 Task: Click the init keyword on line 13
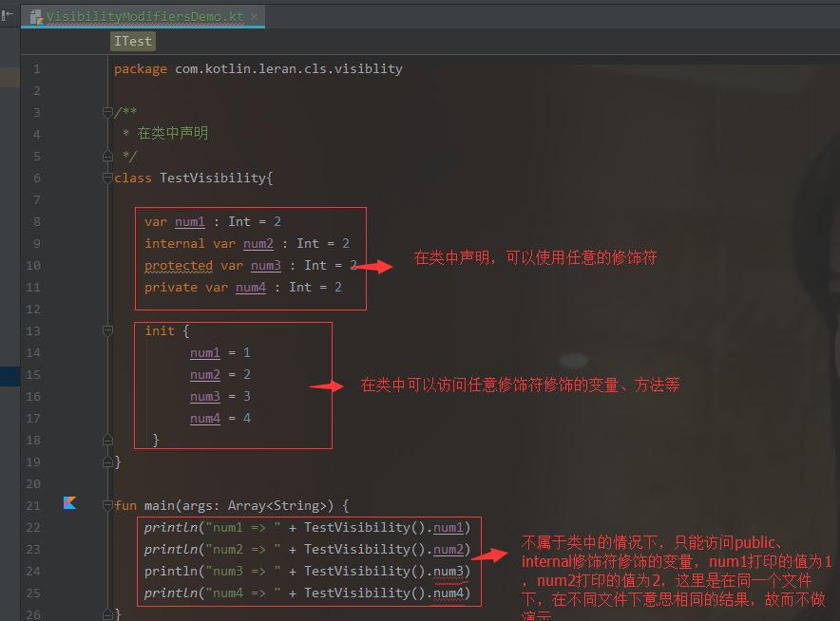tap(160, 330)
